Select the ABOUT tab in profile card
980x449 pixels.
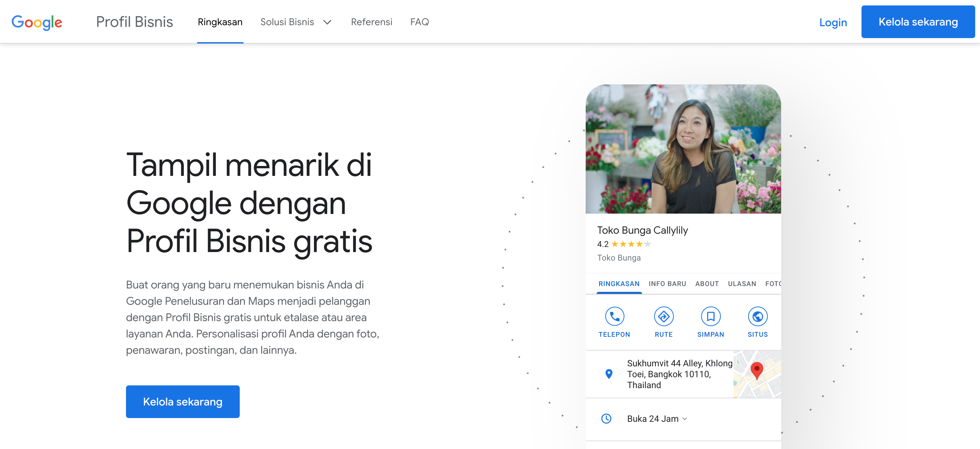707,284
